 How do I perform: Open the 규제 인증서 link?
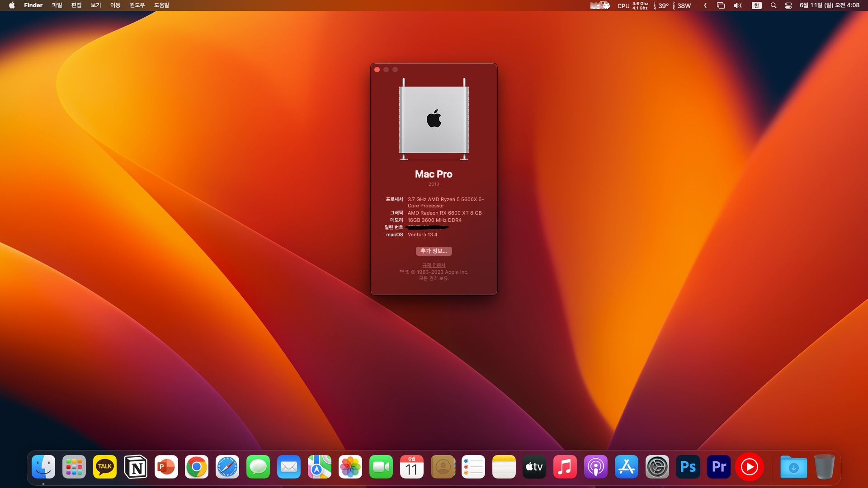tap(434, 265)
